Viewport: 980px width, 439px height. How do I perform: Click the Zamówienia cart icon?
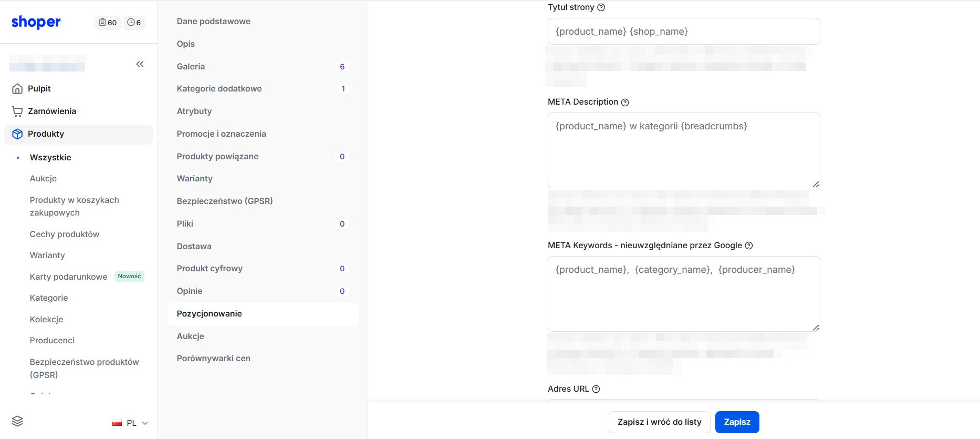(x=17, y=111)
